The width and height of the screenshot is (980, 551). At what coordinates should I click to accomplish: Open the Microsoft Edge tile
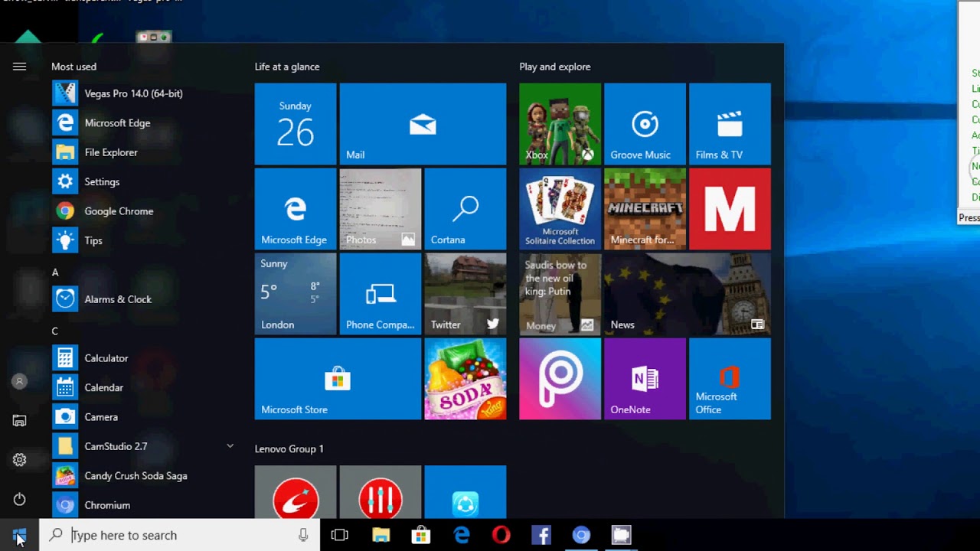point(296,209)
